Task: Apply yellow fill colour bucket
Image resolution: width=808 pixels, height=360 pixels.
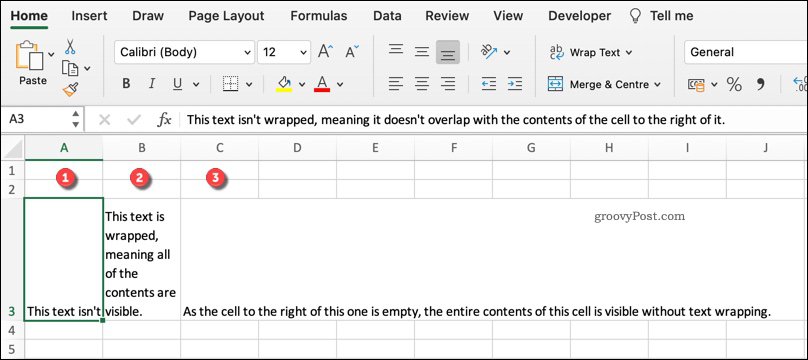Action: [284, 84]
